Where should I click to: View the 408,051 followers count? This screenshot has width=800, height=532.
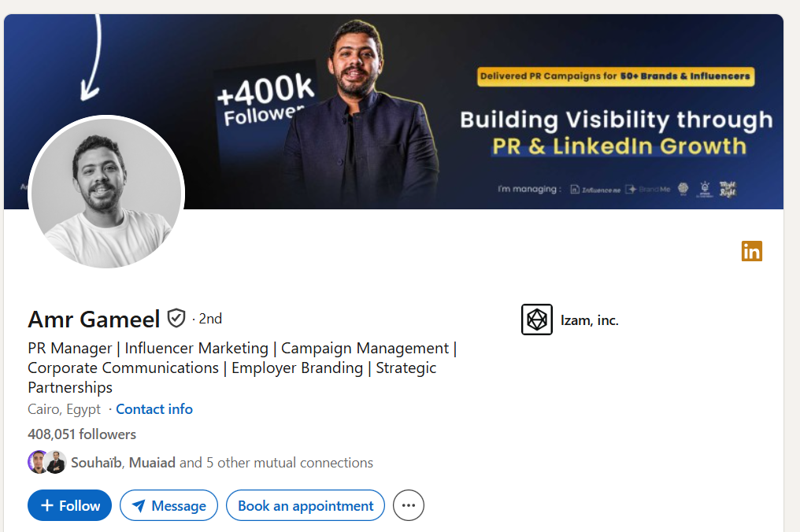[x=82, y=434]
